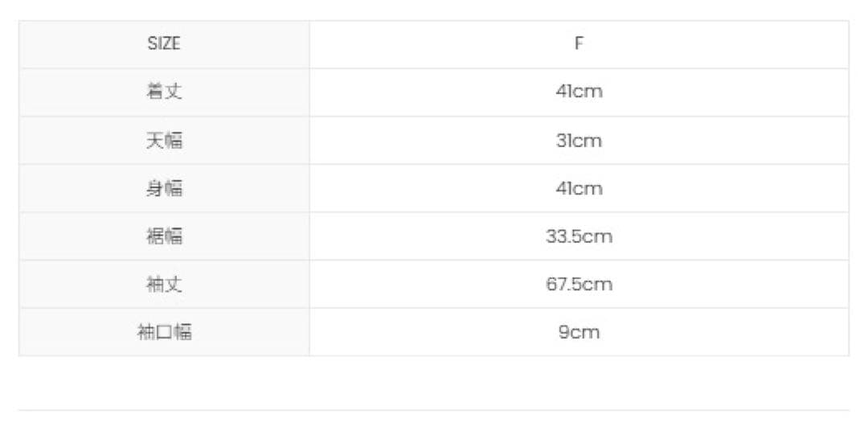
Task: Select the F size column header
Action: point(579,44)
